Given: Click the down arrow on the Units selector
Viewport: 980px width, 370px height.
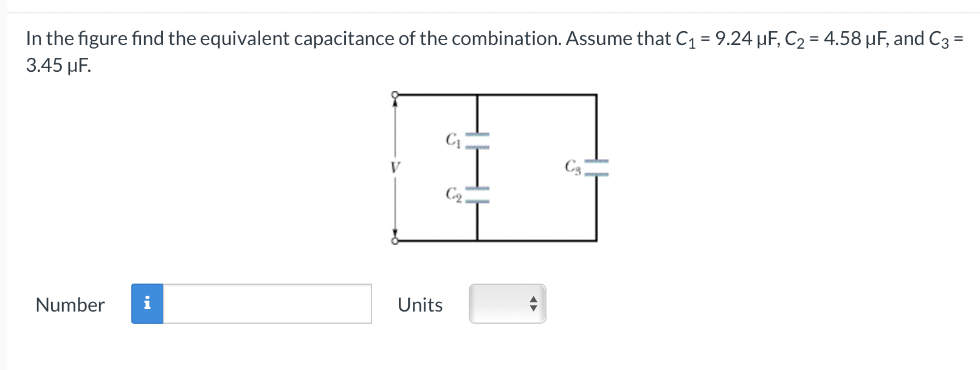Looking at the screenshot, I should [x=532, y=309].
